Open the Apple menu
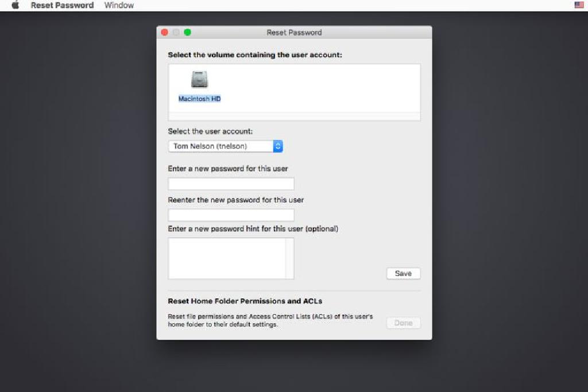588x392 pixels. pyautogui.click(x=16, y=5)
